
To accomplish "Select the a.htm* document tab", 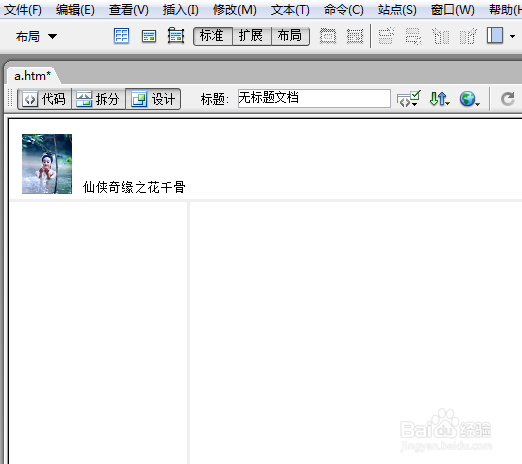I will (x=32, y=76).
